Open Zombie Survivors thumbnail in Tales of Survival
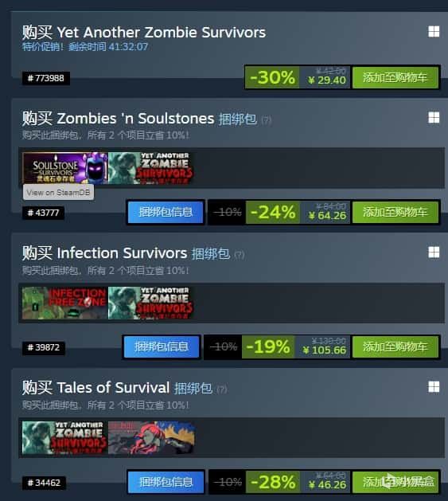The image size is (448, 501). tap(65, 437)
